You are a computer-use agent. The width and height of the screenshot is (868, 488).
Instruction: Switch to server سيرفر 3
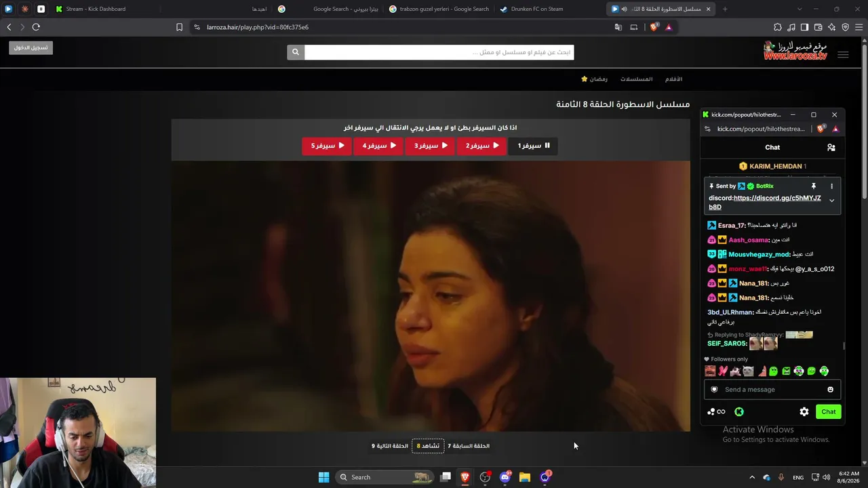tap(431, 146)
